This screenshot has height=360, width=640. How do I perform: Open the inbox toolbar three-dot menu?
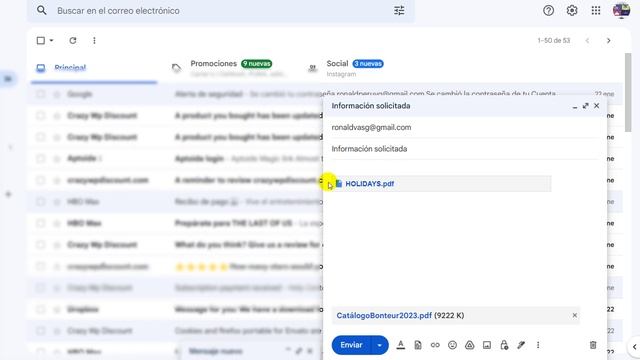(x=94, y=40)
